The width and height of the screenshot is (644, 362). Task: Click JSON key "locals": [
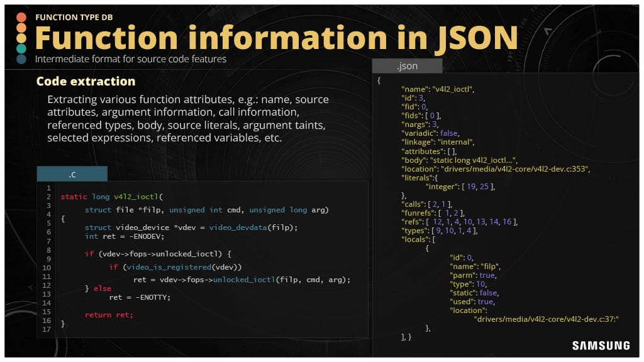click(418, 239)
